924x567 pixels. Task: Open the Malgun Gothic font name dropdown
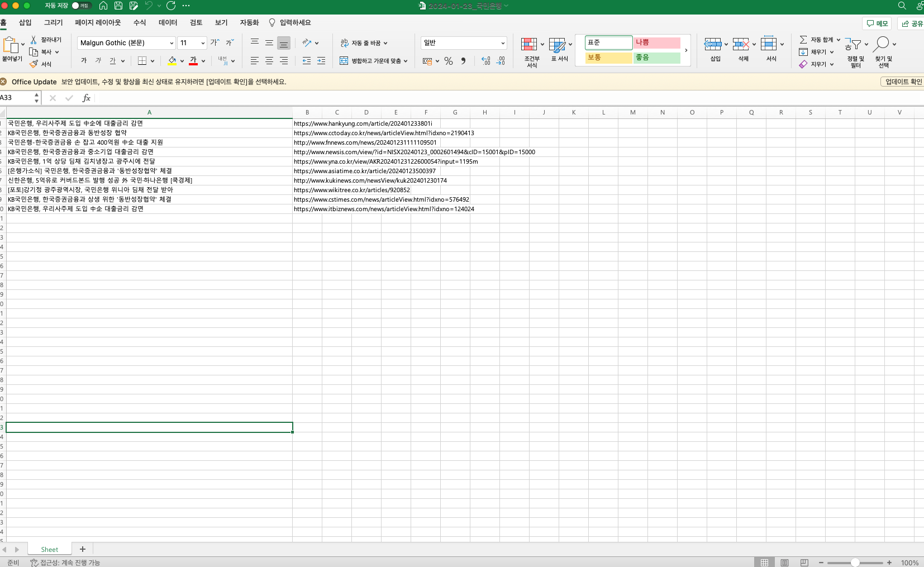[172, 43]
